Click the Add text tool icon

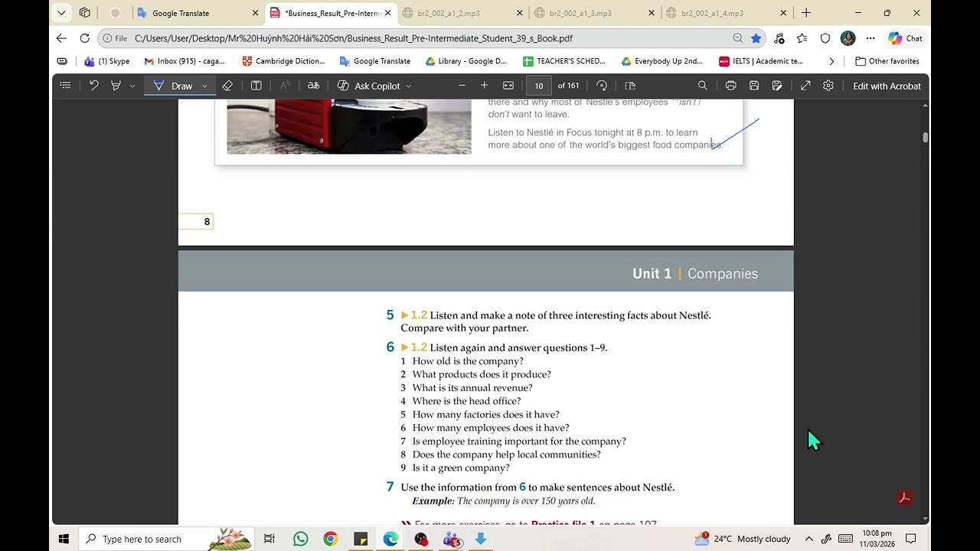pos(256,86)
